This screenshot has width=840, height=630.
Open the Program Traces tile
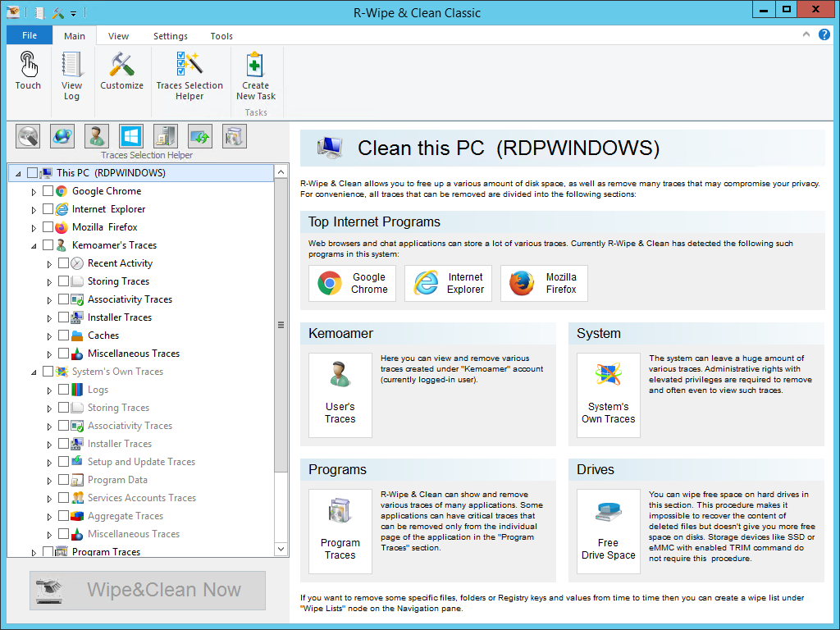pyautogui.click(x=340, y=531)
